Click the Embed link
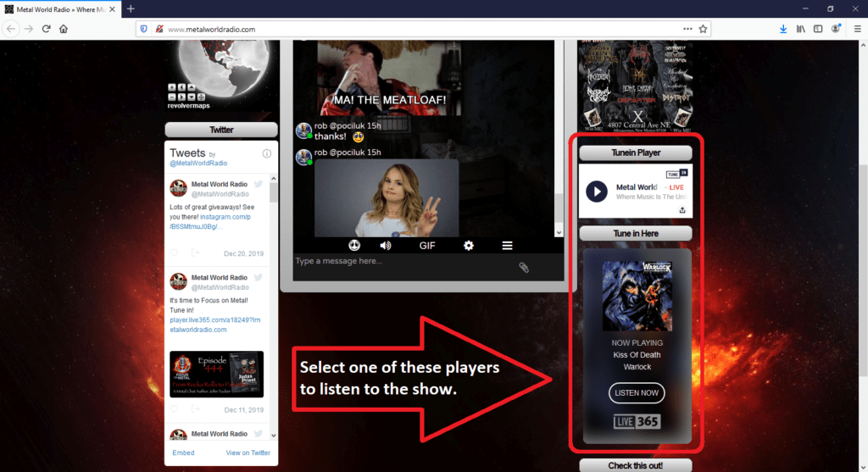Viewport: 868px width, 472px height. tap(183, 453)
